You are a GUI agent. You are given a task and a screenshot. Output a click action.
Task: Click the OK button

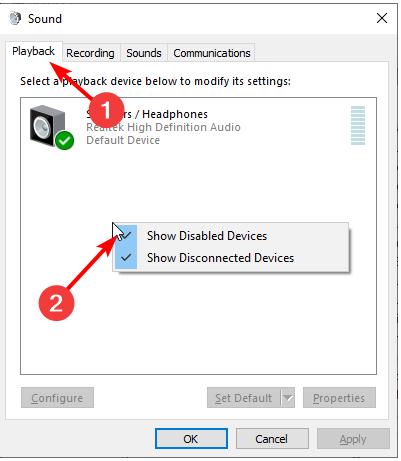click(191, 439)
